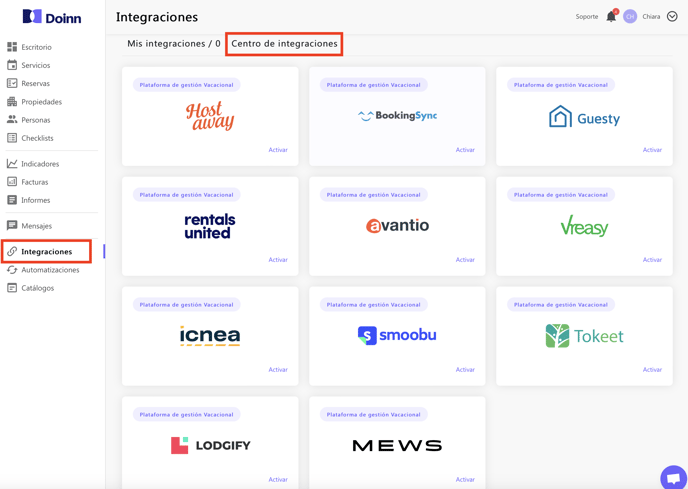Expand the user account dropdown arrow
Screen dimensions: 688x489
672,17
